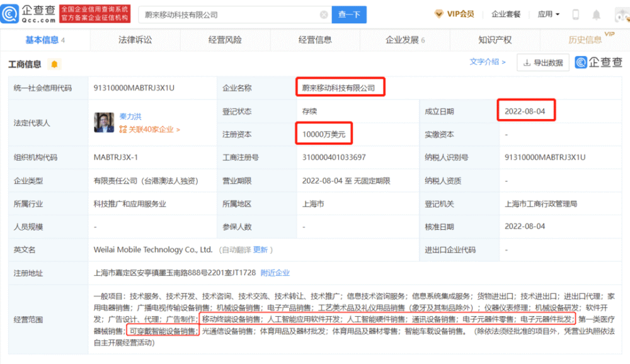Open the 经营风险 tab
The height and width of the screenshot is (364, 630).
(x=225, y=40)
